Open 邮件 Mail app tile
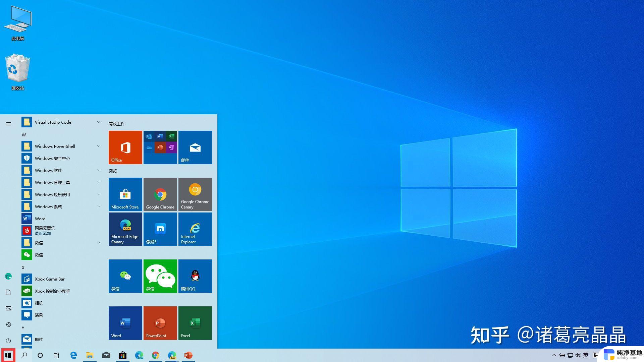The width and height of the screenshot is (644, 362). 195,147
